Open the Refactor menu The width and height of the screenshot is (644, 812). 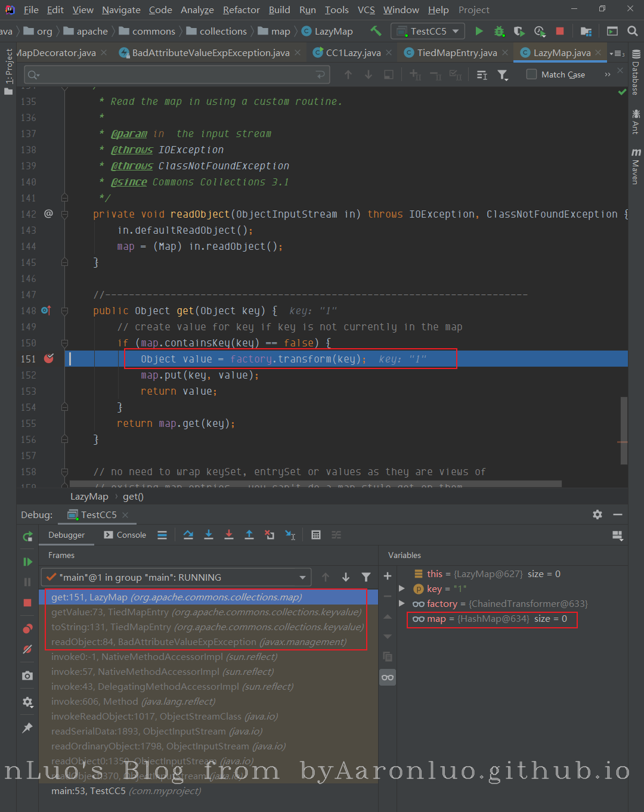coord(241,10)
